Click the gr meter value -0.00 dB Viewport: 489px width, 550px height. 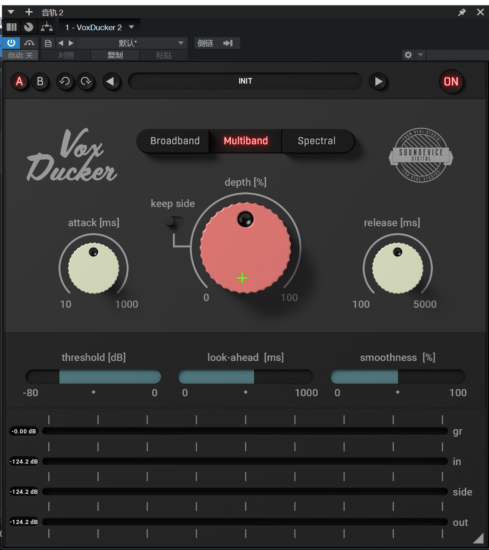pos(24,431)
